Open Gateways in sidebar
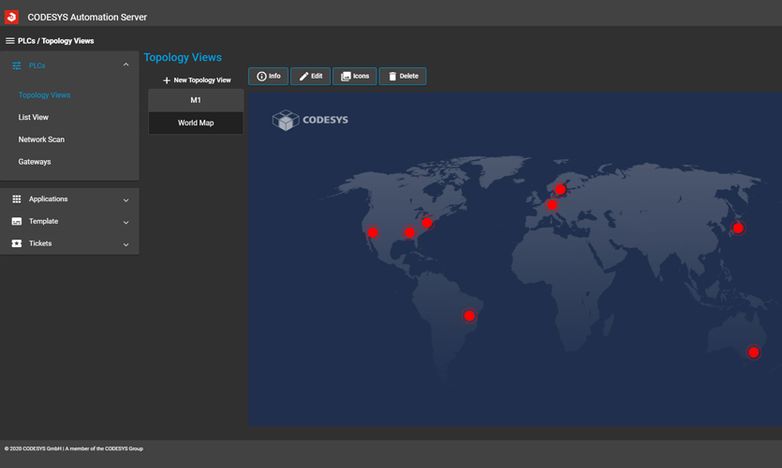 coord(34,162)
